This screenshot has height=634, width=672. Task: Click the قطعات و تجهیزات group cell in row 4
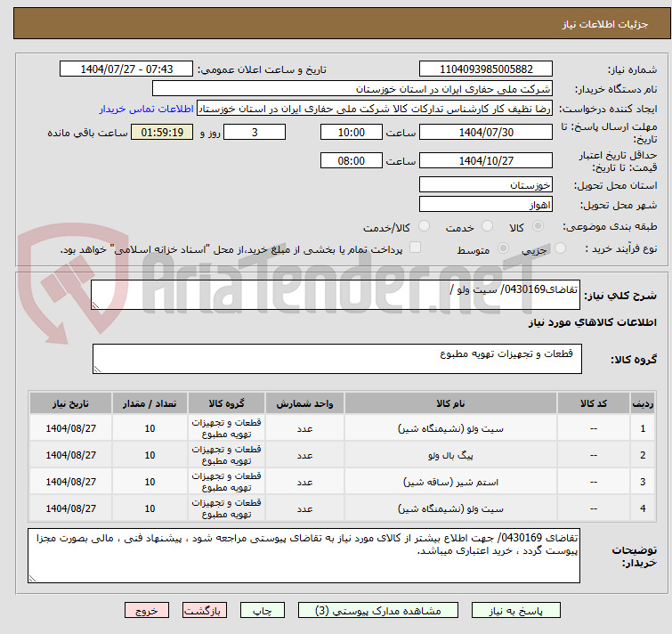pyautogui.click(x=226, y=508)
